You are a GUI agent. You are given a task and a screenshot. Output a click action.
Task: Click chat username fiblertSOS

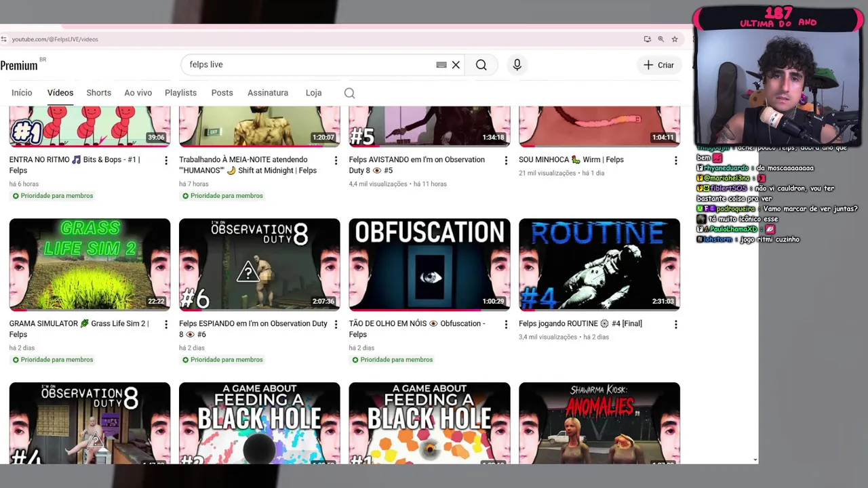728,188
